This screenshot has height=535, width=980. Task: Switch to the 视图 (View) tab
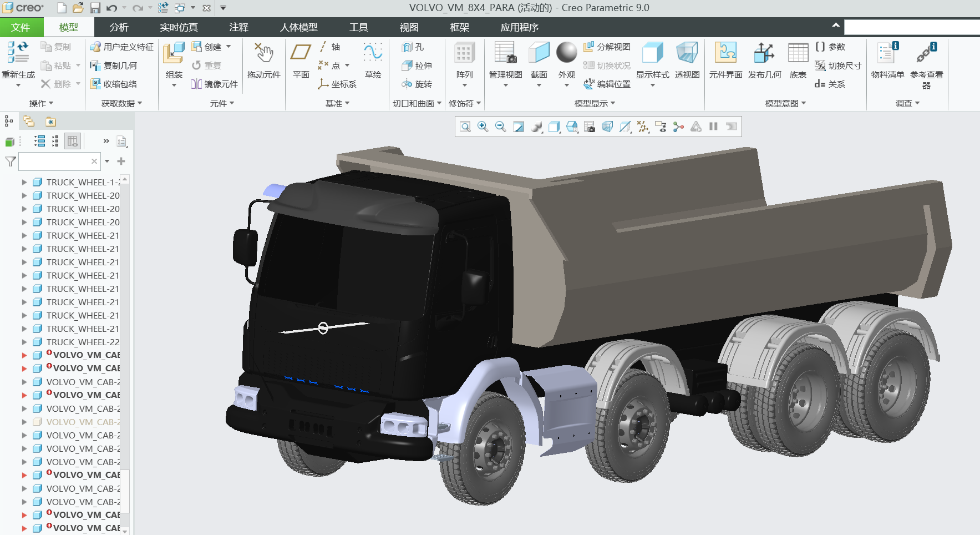409,27
